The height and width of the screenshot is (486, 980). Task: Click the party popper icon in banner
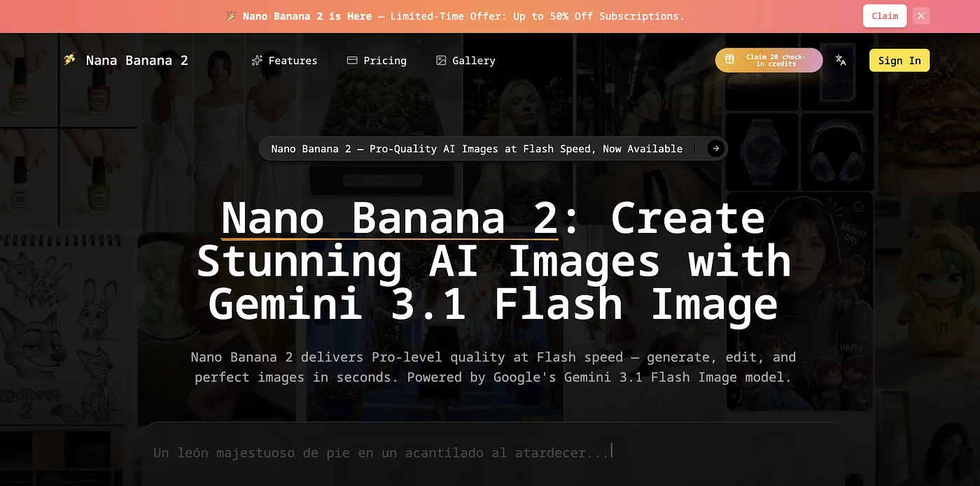231,15
